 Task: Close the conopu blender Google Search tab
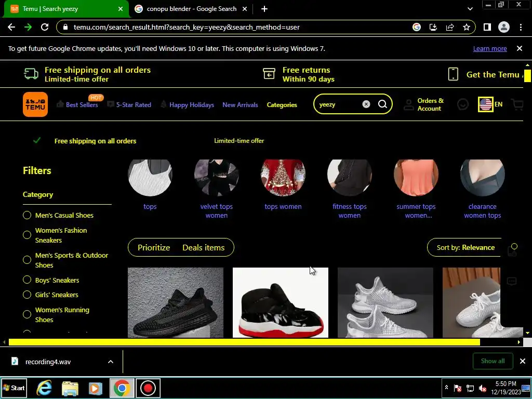(x=245, y=9)
